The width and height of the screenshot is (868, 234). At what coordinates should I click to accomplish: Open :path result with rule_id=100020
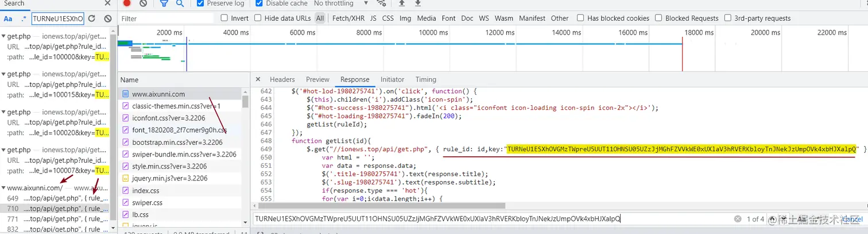point(57,132)
